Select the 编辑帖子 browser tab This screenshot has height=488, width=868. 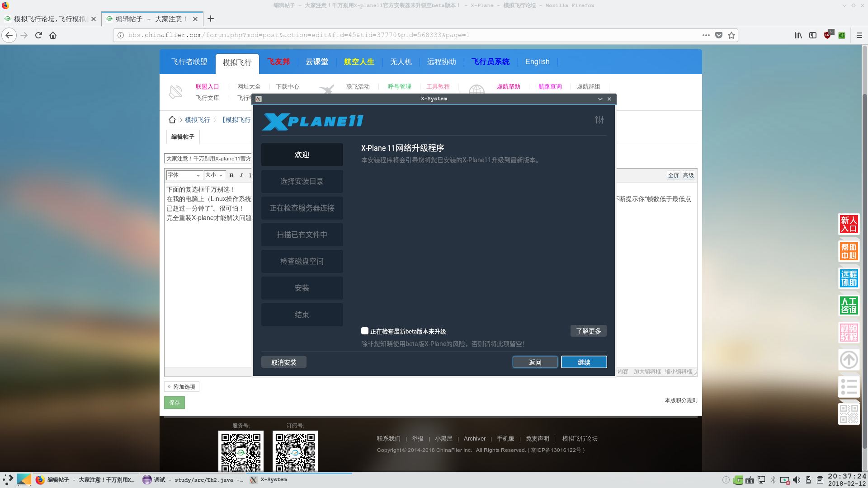tap(152, 19)
